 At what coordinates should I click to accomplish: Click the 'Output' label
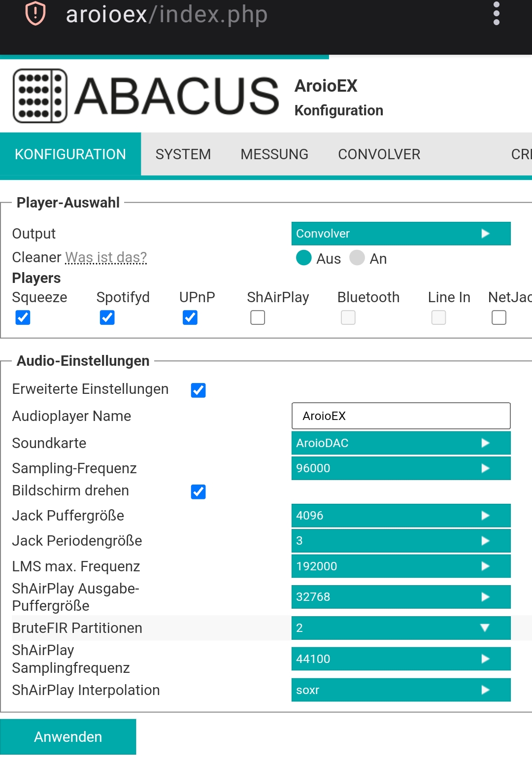point(34,234)
